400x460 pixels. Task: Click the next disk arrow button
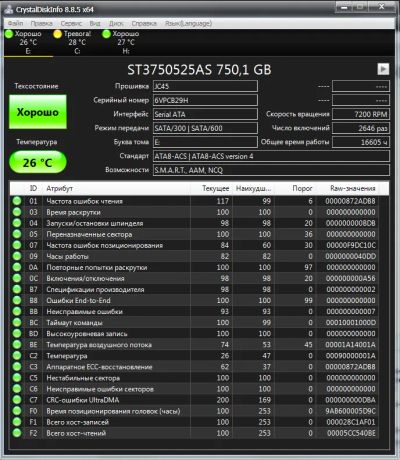point(383,69)
